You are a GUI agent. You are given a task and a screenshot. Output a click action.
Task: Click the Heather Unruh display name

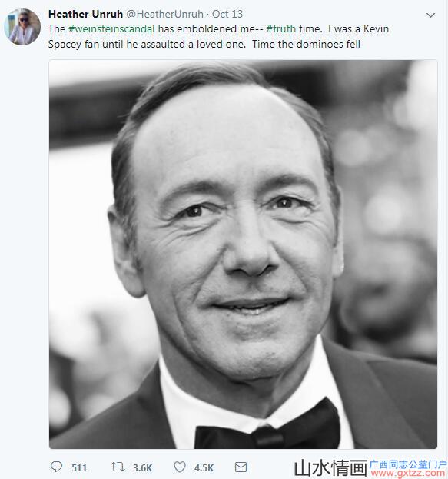(85, 14)
